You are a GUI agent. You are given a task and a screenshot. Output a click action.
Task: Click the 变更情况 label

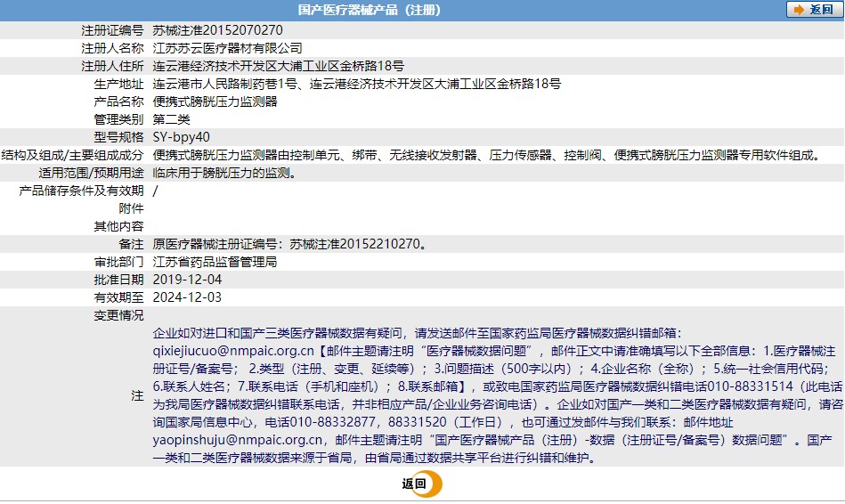tap(118, 315)
